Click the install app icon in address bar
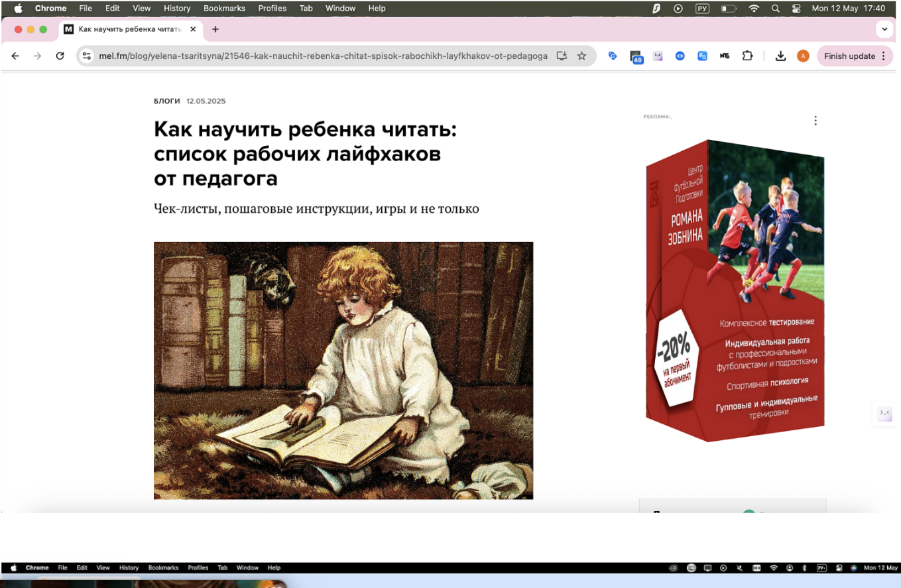 [562, 56]
